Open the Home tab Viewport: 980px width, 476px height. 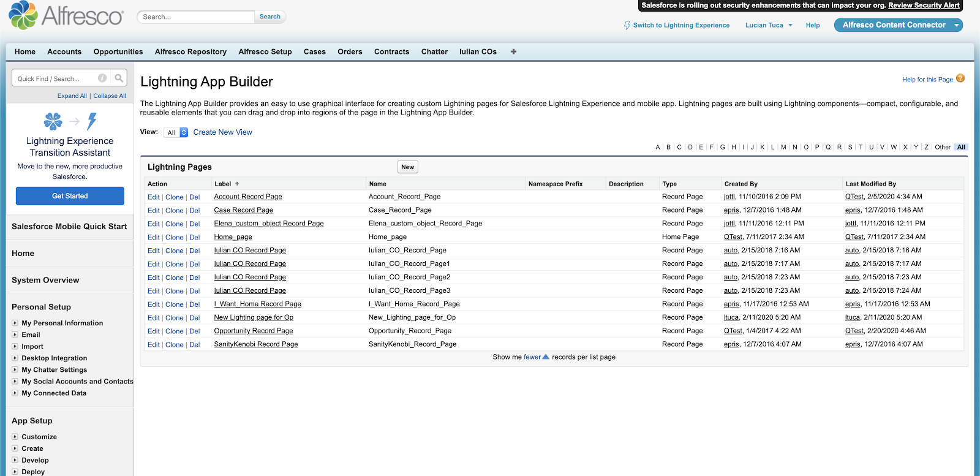point(25,51)
